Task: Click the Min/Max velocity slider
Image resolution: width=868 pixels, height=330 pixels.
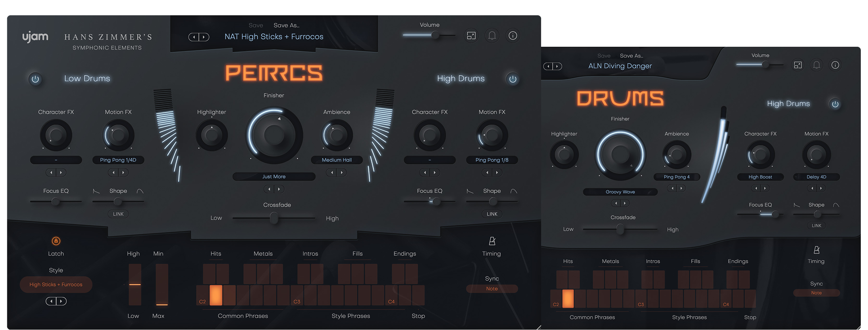Action: [x=162, y=285]
